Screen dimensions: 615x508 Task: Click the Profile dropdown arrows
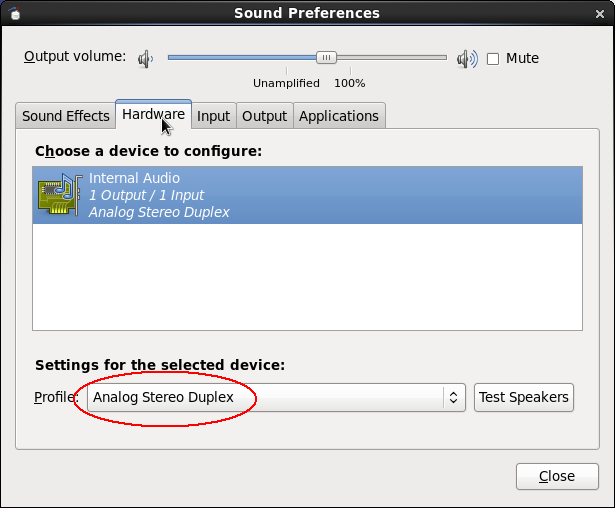pyautogui.click(x=453, y=397)
